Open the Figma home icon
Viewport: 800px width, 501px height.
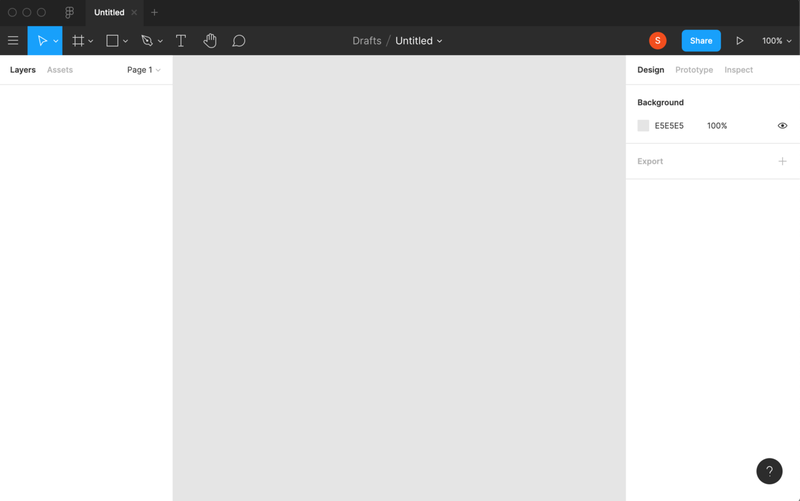(69, 12)
